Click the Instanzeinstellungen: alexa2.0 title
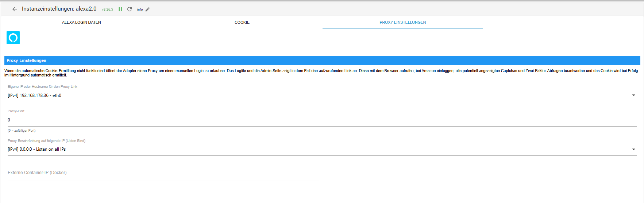The width and height of the screenshot is (644, 203). [x=59, y=9]
